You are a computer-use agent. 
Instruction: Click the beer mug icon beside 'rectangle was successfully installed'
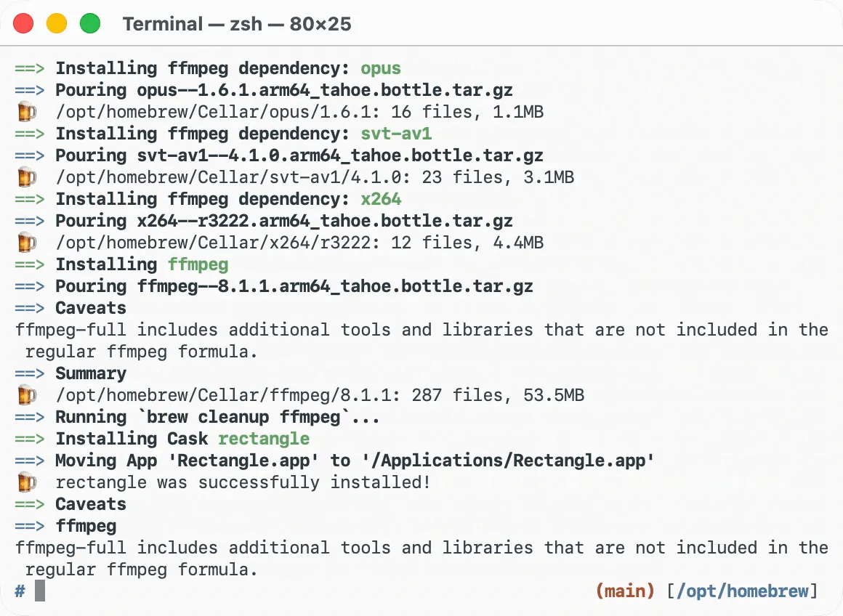click(26, 482)
